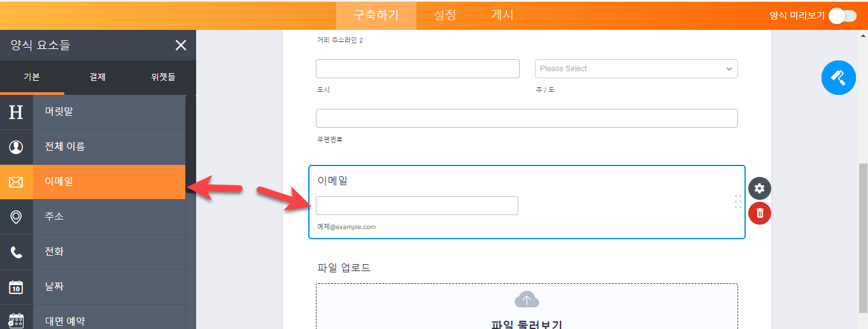Click the 날짜 calendar icon
Screen dimensions: 868x329
16,287
